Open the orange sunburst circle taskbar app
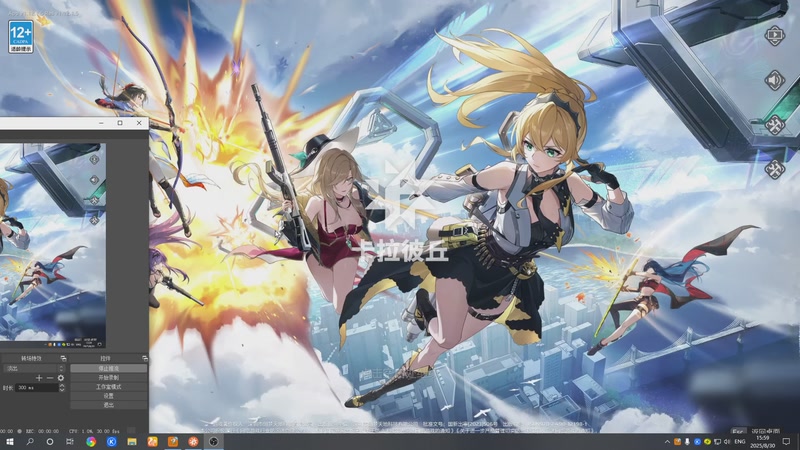The height and width of the screenshot is (450, 800). 193,442
